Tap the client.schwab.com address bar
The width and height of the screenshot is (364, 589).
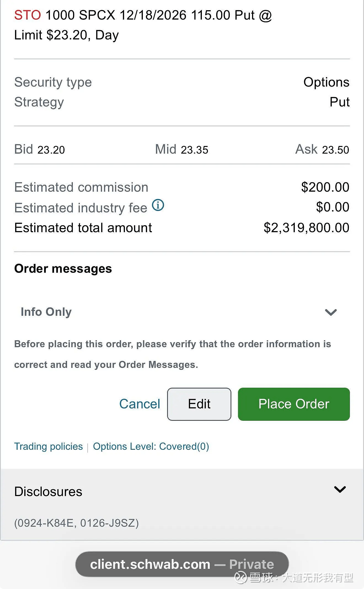tap(182, 564)
